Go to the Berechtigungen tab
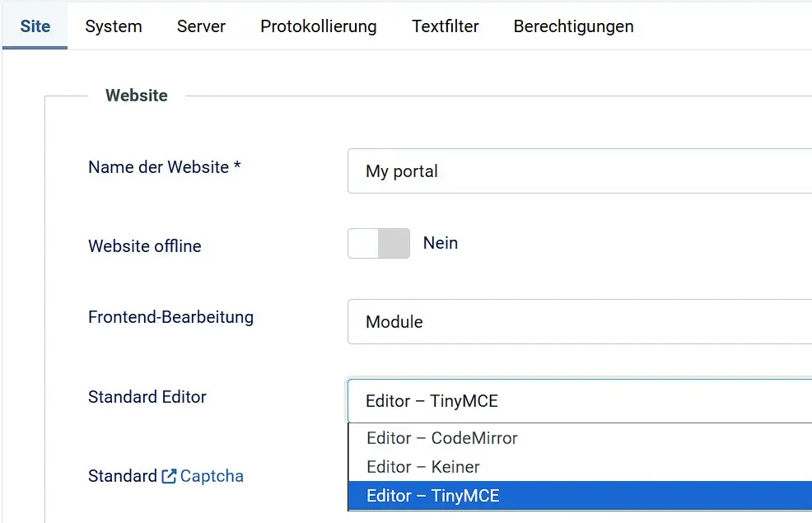 [x=574, y=26]
